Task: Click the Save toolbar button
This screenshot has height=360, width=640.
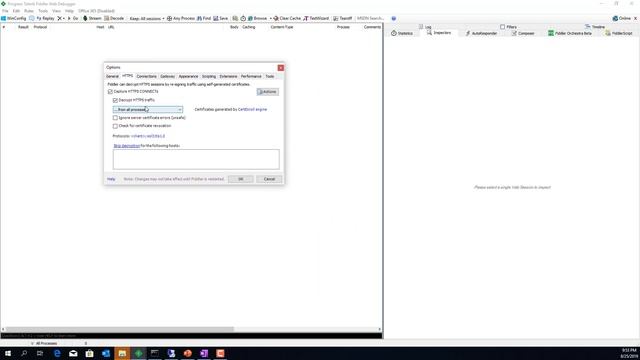Action: (x=221, y=18)
